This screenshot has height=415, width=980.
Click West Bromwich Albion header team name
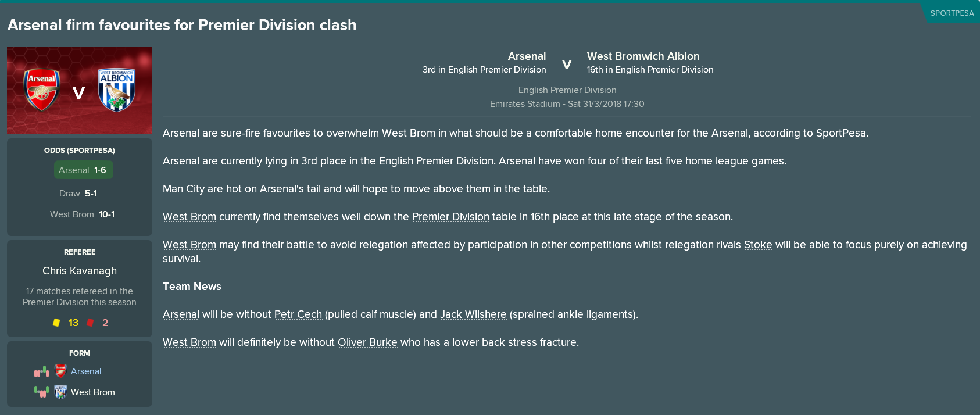(x=643, y=56)
